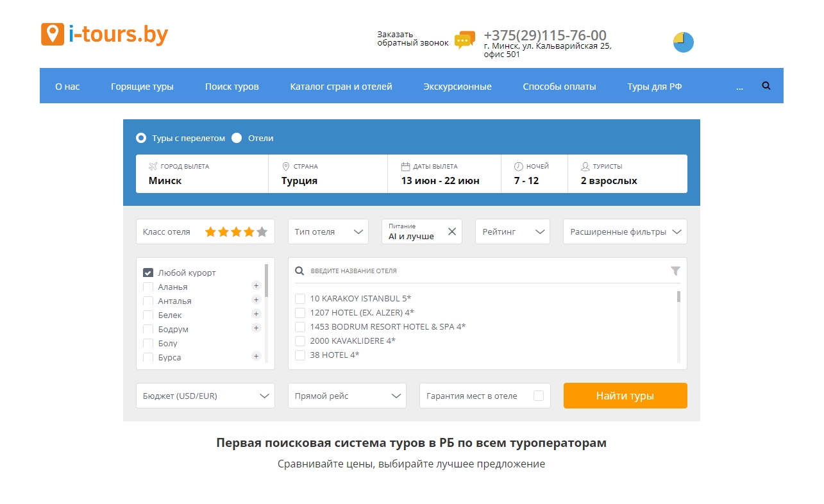Image resolution: width=824 pixels, height=504 pixels.
Task: Expand Бодрум resort plus icon
Action: click(x=256, y=328)
